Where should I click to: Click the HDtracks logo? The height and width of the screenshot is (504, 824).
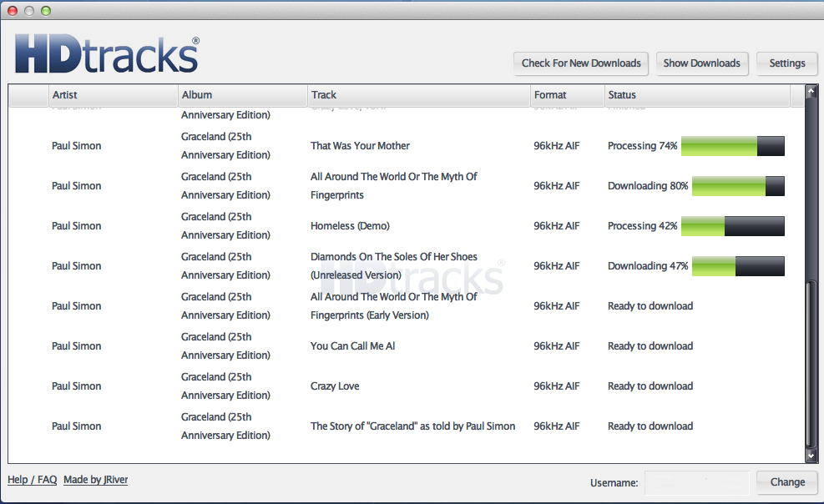(x=104, y=53)
